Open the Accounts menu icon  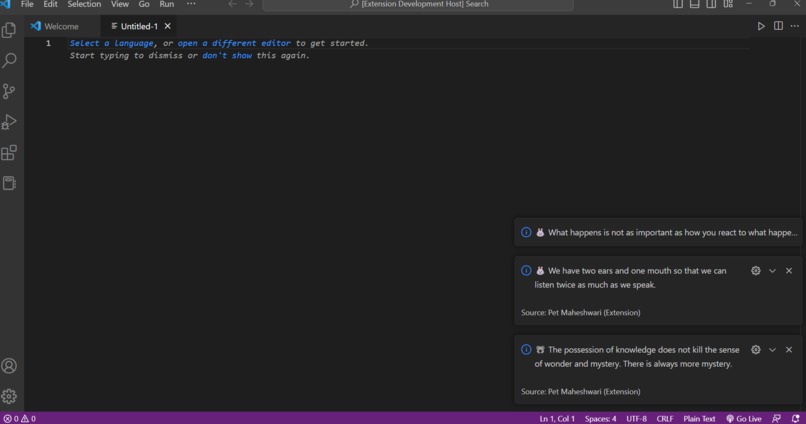click(9, 366)
